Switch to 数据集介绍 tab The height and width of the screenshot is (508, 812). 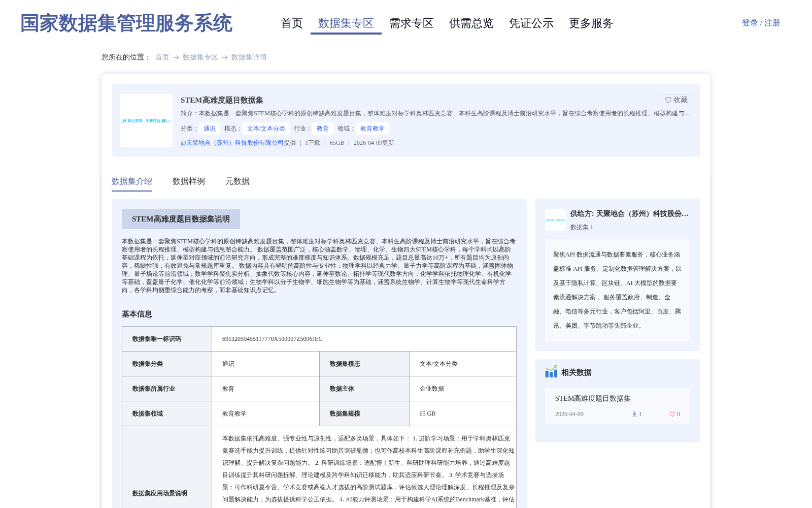click(x=132, y=181)
